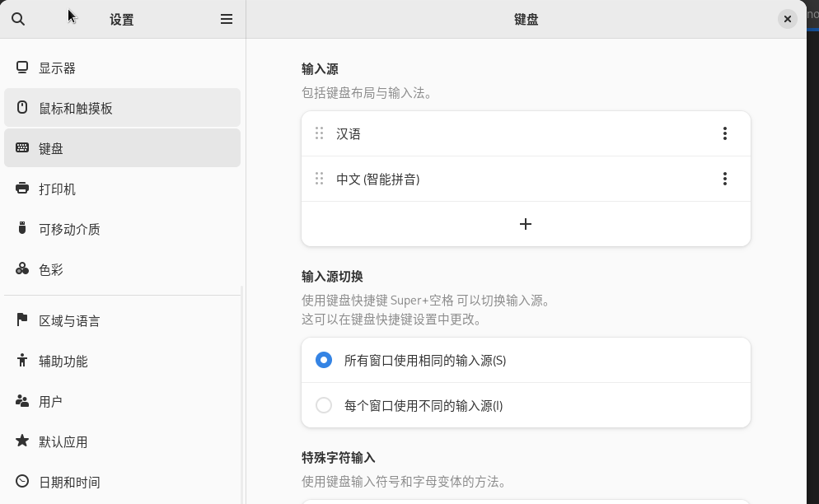The image size is (819, 504).
Task: Open the 日期和时间 settings panel
Action: (x=69, y=482)
